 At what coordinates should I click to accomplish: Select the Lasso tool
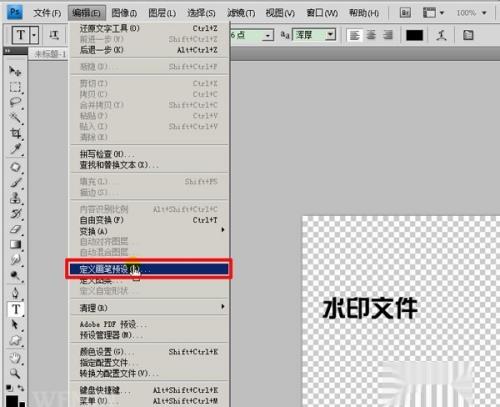(15, 102)
